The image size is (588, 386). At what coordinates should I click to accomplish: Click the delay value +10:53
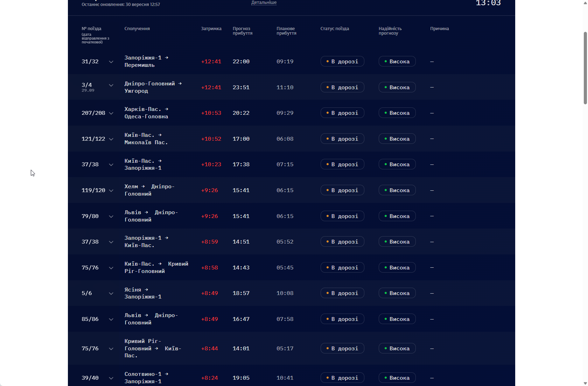coord(211,113)
